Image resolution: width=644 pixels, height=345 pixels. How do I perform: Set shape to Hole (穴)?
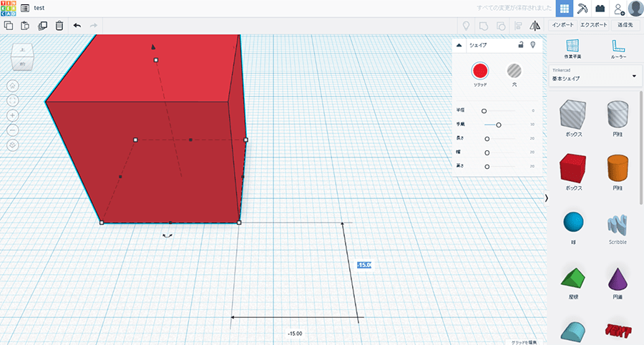coord(514,70)
